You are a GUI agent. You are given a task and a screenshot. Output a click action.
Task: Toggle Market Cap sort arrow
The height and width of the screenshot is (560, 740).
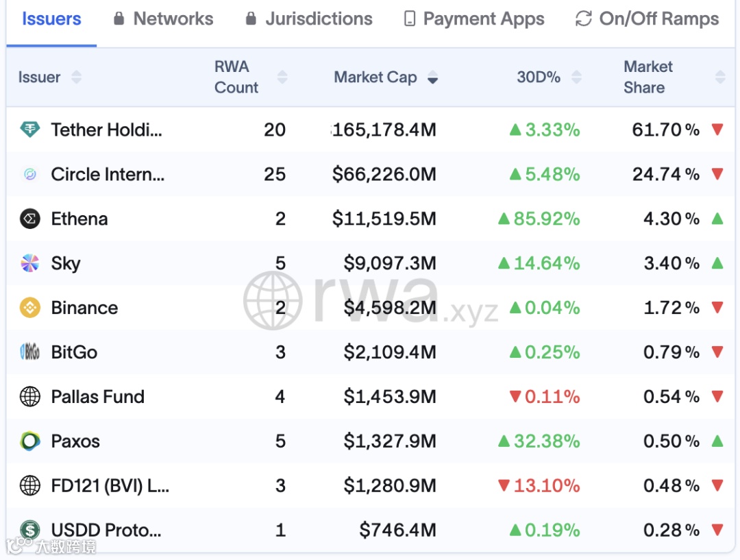click(x=432, y=78)
